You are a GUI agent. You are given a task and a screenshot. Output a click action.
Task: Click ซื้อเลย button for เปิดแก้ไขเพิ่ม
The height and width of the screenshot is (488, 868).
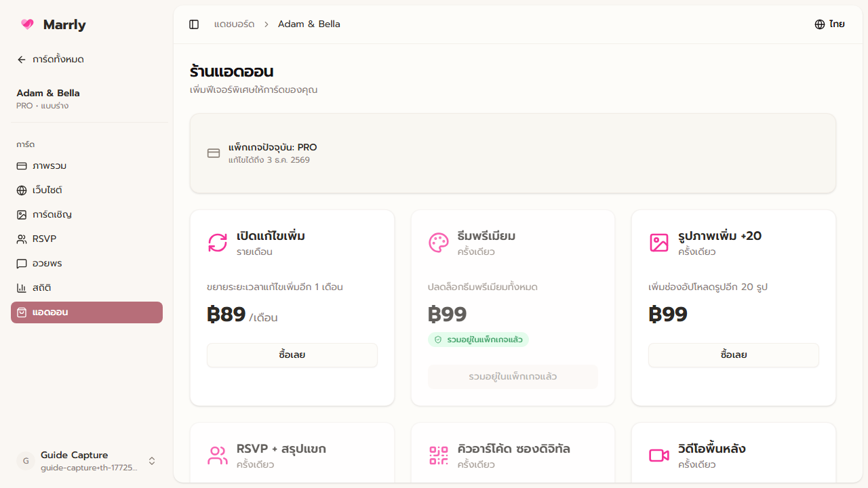click(x=292, y=354)
